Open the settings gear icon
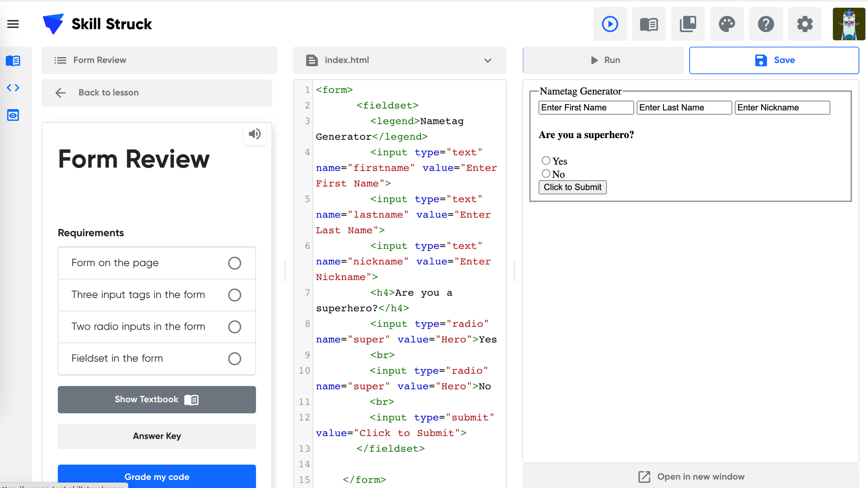The height and width of the screenshot is (488, 868). [805, 24]
